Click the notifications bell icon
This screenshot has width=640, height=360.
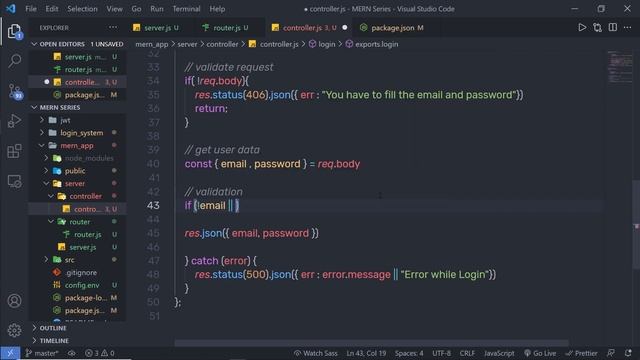[628, 353]
